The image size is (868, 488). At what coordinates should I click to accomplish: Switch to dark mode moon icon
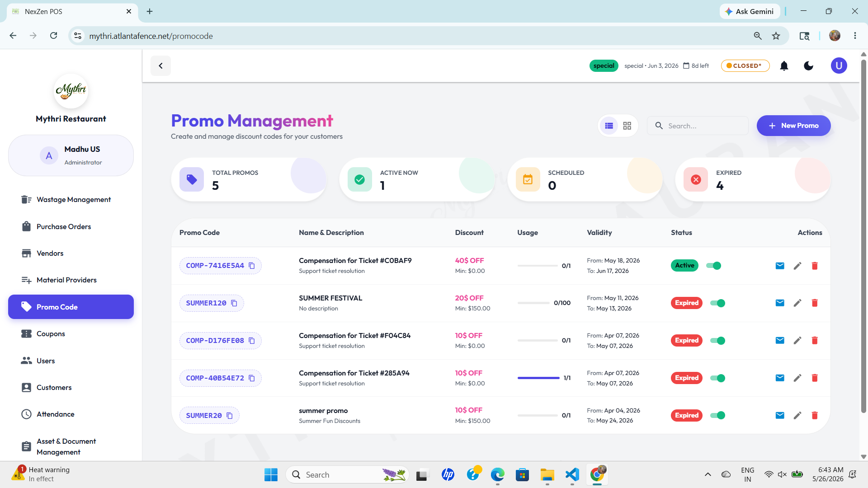[x=809, y=66]
